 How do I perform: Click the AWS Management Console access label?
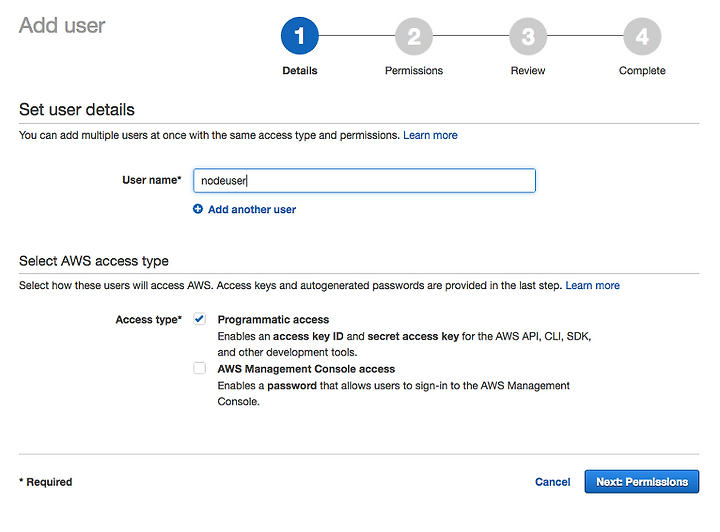pos(306,369)
